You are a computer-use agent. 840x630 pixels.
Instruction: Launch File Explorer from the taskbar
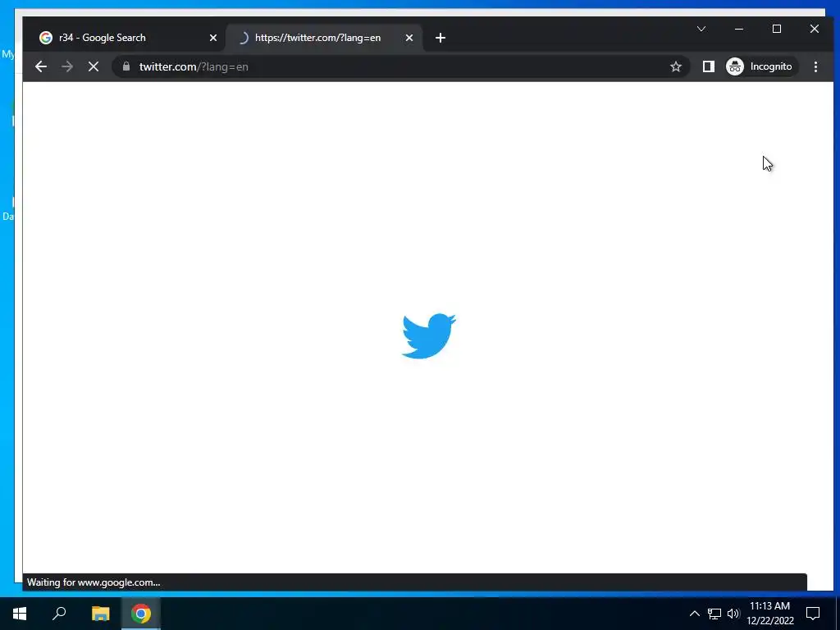pyautogui.click(x=100, y=614)
